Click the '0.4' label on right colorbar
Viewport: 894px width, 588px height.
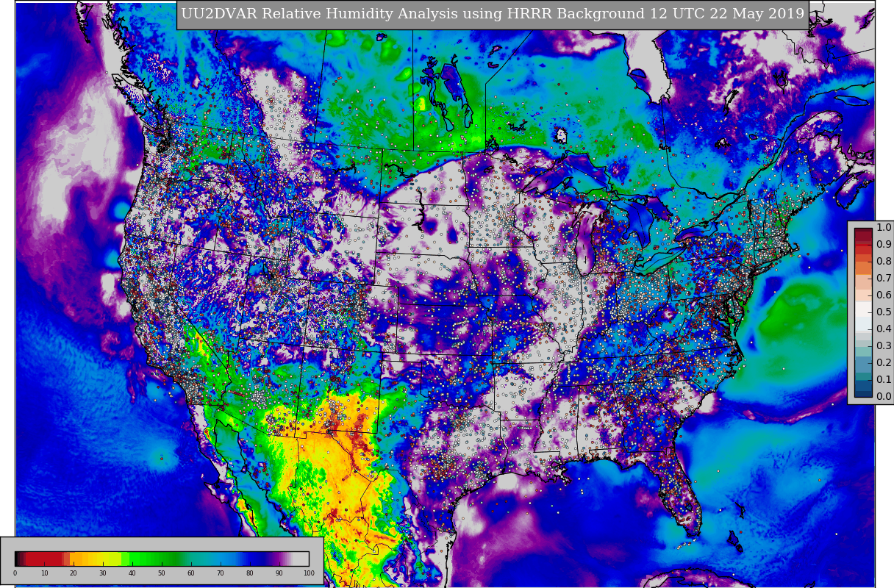(x=884, y=329)
